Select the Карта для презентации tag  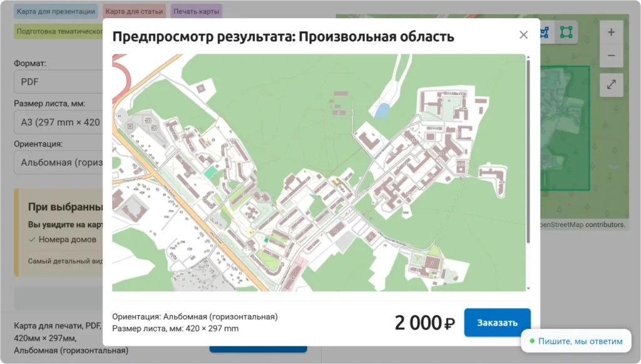56,11
